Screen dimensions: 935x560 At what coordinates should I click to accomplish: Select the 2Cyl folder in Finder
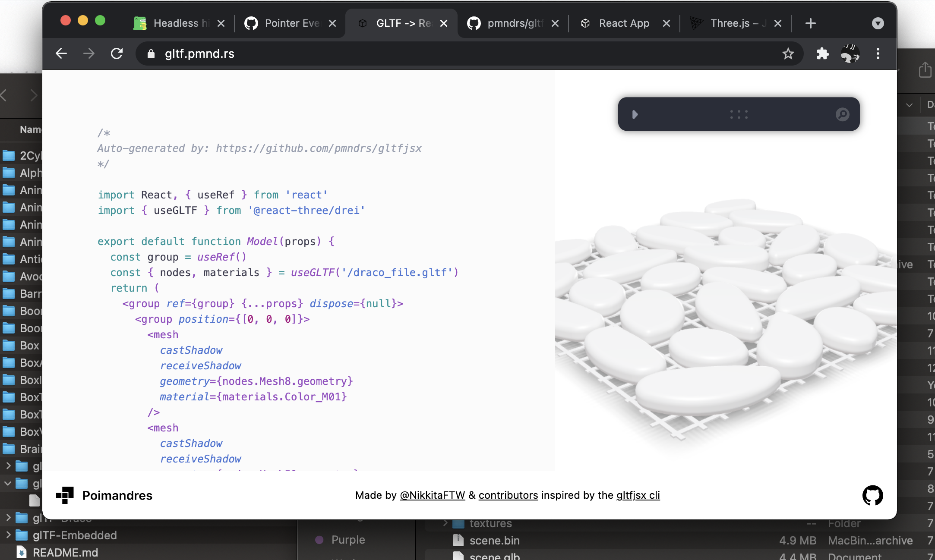pos(21,155)
